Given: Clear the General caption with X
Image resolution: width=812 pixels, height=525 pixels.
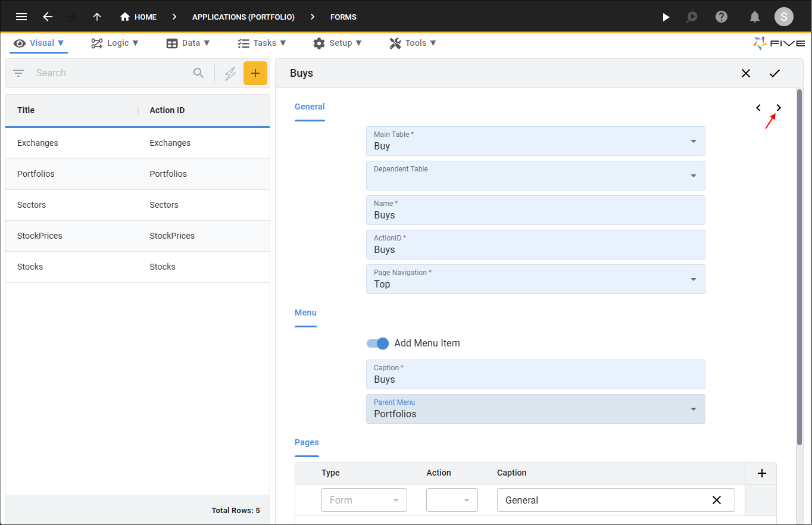Looking at the screenshot, I should (x=717, y=500).
